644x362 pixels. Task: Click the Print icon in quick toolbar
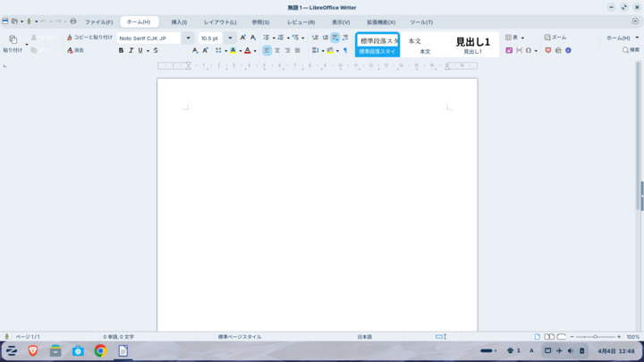(x=73, y=21)
